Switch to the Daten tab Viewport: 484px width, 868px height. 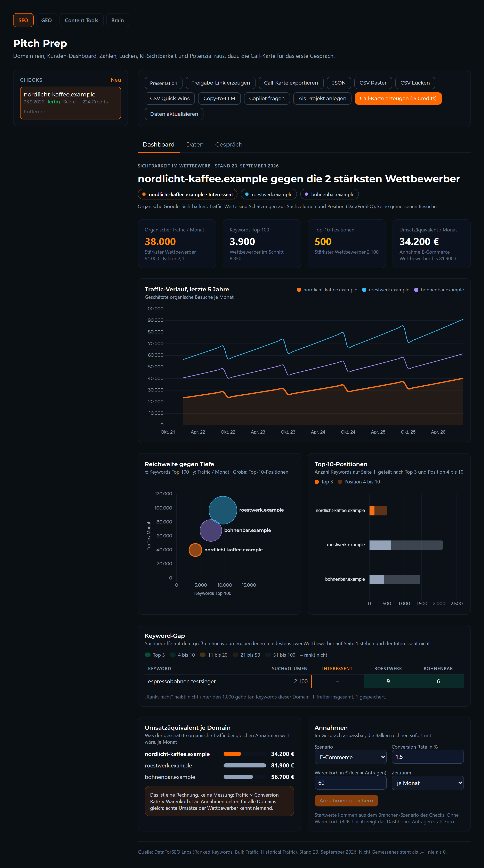coord(195,144)
